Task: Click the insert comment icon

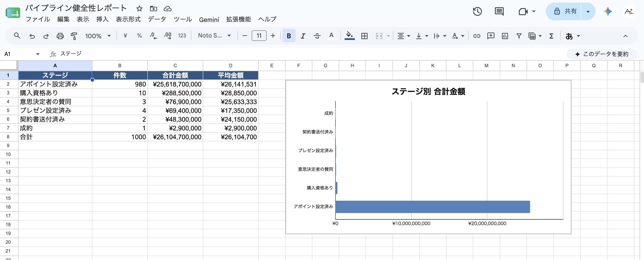Action: coord(491,36)
